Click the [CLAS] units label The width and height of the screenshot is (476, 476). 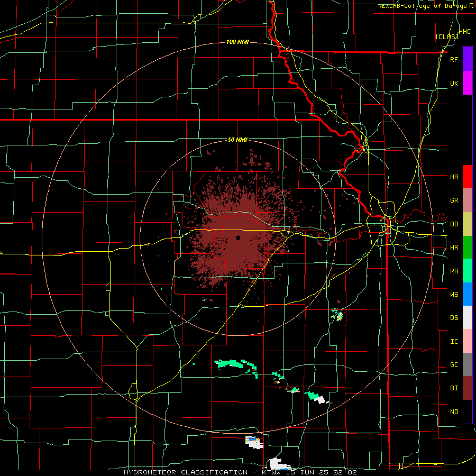coord(447,36)
